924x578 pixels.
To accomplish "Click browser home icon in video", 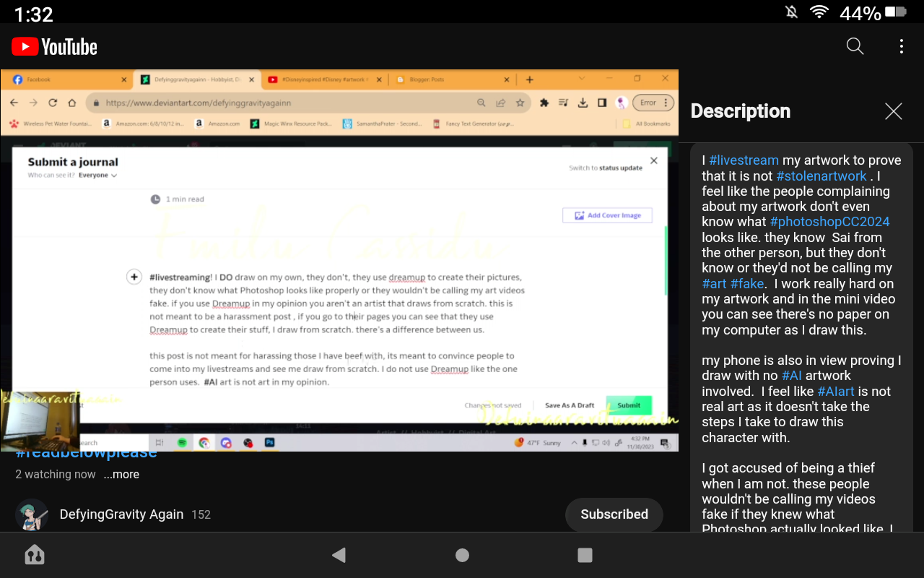I will pyautogui.click(x=72, y=103).
